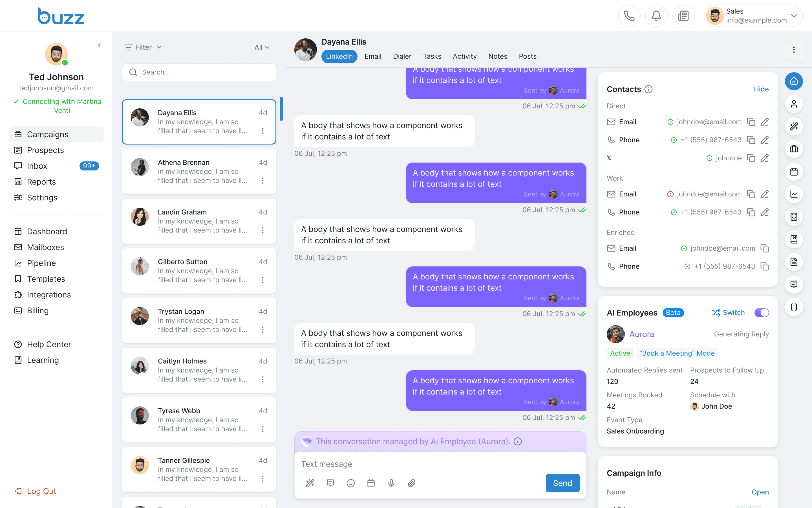
Task: Switch to the Email tab
Action: point(373,56)
